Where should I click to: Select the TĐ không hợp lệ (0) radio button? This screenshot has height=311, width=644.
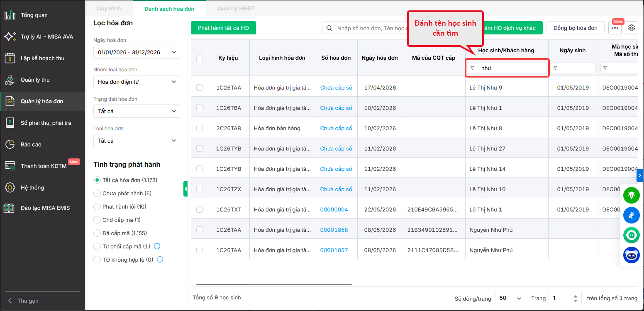pyautogui.click(x=97, y=260)
